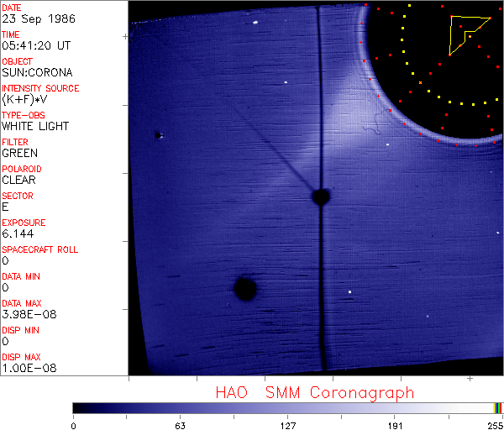Image resolution: width=504 pixels, height=430 pixels.
Task: Click the yellow triangle direction marker
Action: pyautogui.click(x=466, y=33)
